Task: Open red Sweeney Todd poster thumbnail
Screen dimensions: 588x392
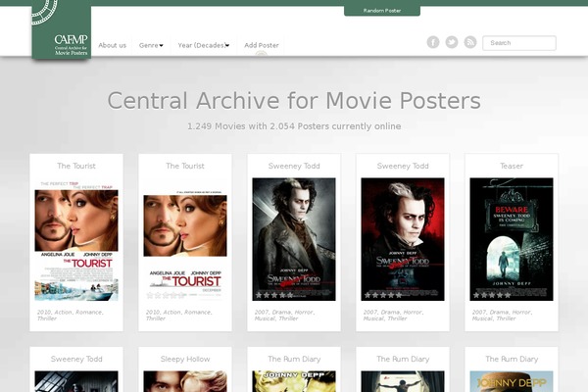Action: coord(403,239)
